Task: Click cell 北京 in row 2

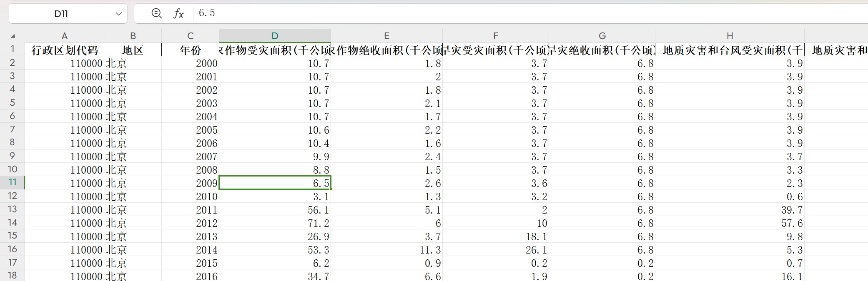Action: coord(133,63)
